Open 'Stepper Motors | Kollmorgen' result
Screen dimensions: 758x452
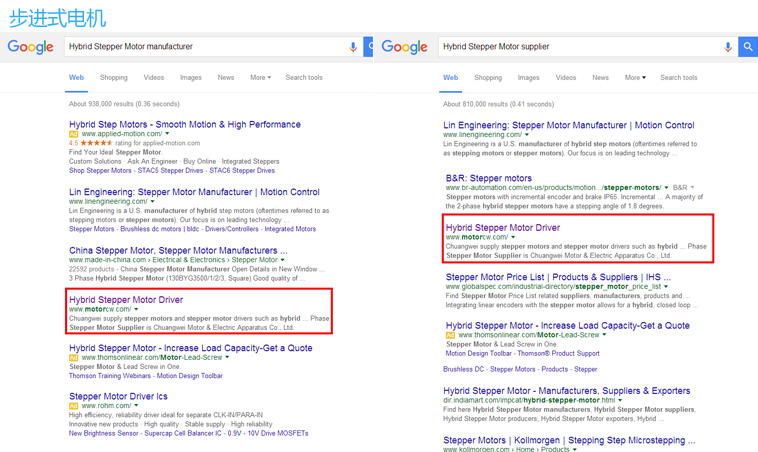pyautogui.click(x=569, y=440)
